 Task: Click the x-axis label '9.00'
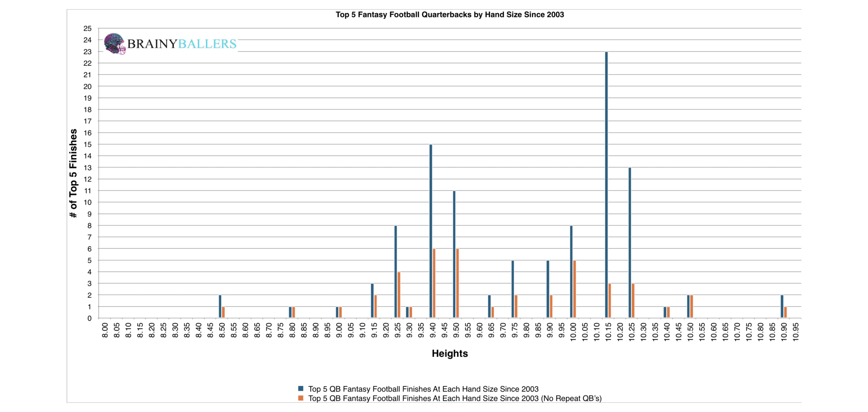click(339, 330)
